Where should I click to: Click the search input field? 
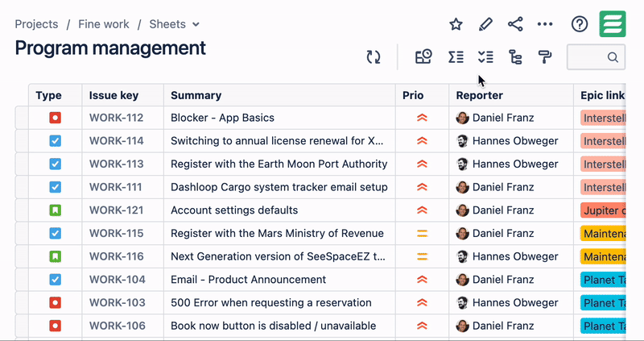589,57
